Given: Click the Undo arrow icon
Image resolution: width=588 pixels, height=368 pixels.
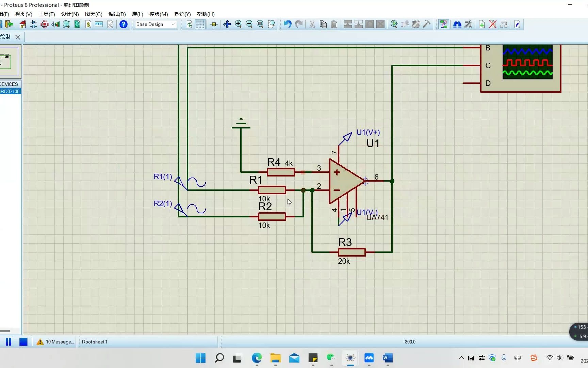Looking at the screenshot, I should point(288,24).
